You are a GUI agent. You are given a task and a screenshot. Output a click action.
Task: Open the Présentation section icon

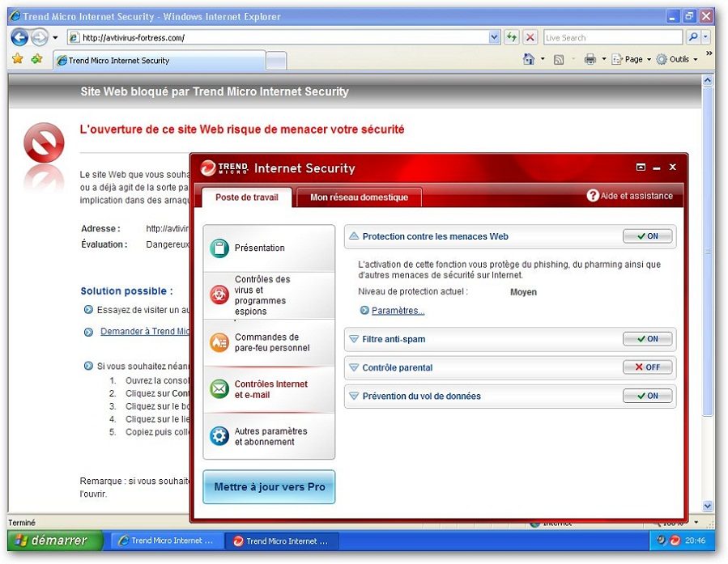tap(219, 248)
